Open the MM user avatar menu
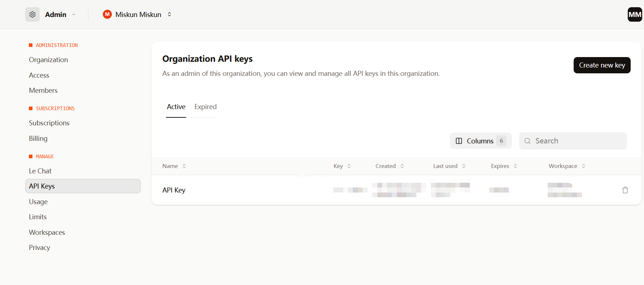This screenshot has width=644, height=285. (x=635, y=14)
